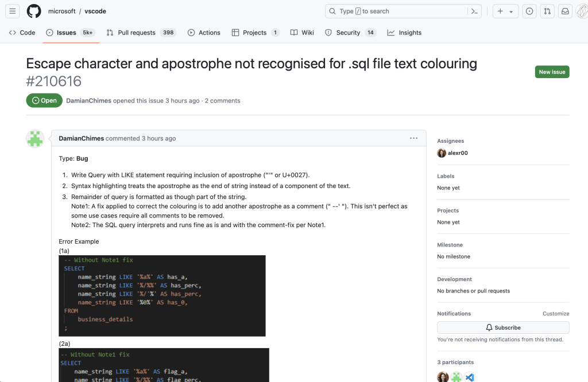Click the GitHub logo home icon

[x=34, y=11]
